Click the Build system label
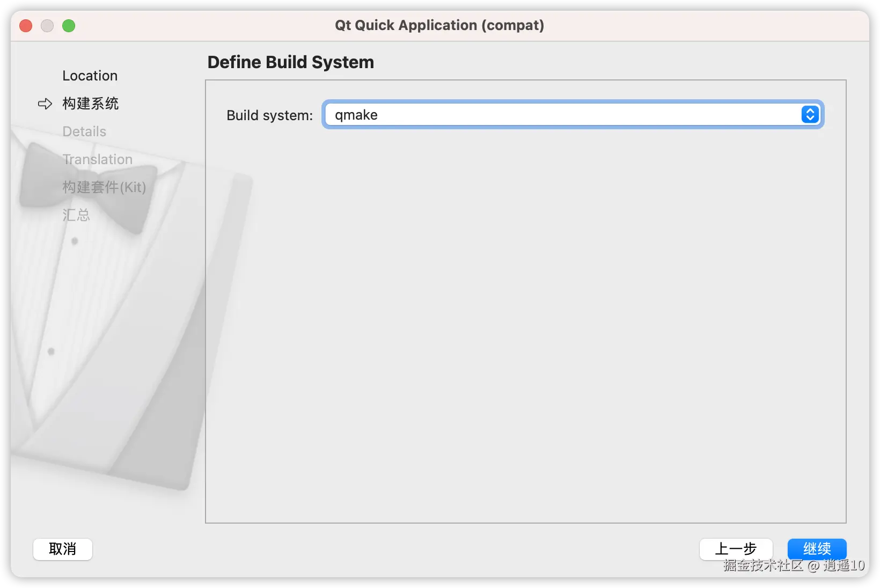This screenshot has height=588, width=880. [x=269, y=115]
